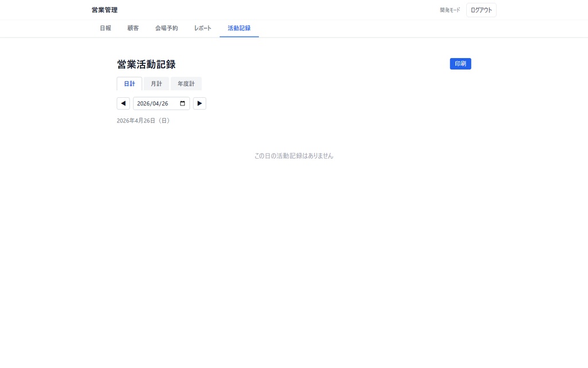This screenshot has width=588, height=368.
Task: Select the 日計 daily view toggle
Action: pyautogui.click(x=129, y=83)
